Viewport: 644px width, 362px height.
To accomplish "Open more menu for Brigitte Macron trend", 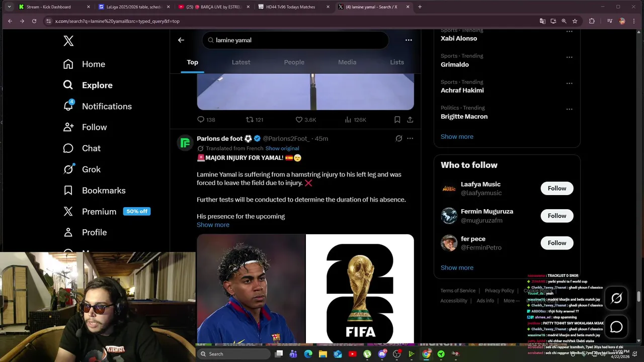I will pyautogui.click(x=570, y=109).
